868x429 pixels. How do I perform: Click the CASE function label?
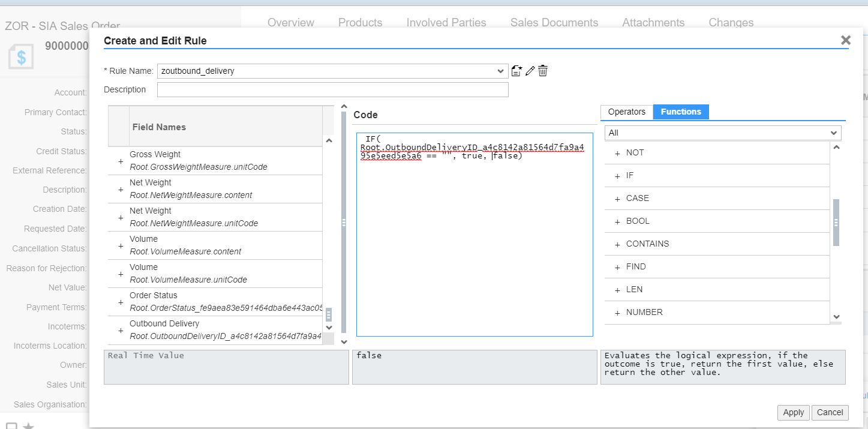[x=638, y=199]
